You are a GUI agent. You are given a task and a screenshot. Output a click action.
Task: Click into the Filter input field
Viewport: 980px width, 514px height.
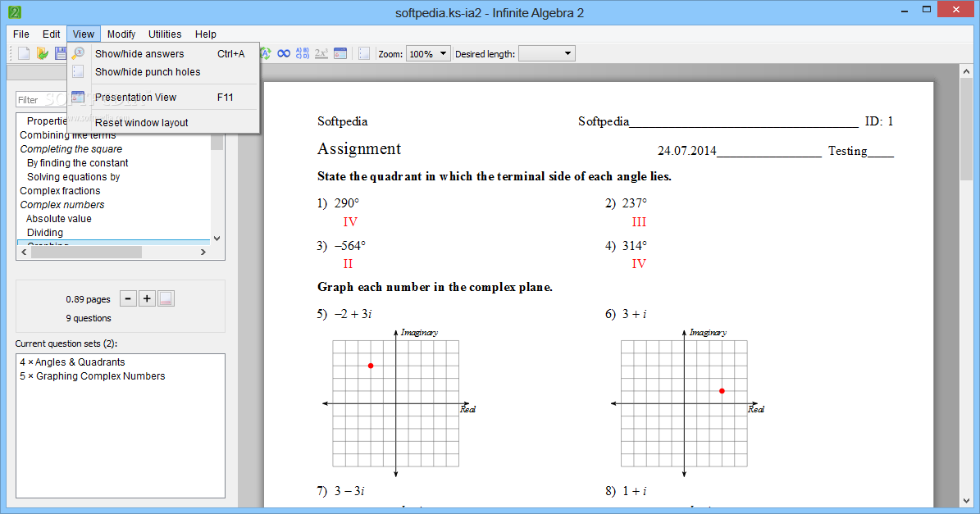pos(41,99)
